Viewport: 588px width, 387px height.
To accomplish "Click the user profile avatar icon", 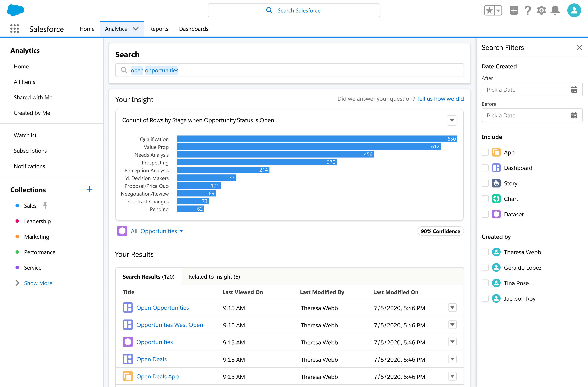I will pos(574,10).
